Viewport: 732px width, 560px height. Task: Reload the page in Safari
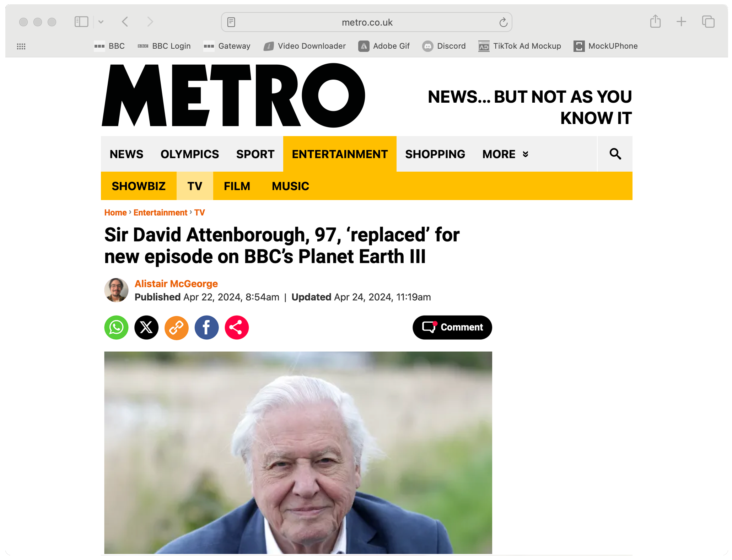503,22
